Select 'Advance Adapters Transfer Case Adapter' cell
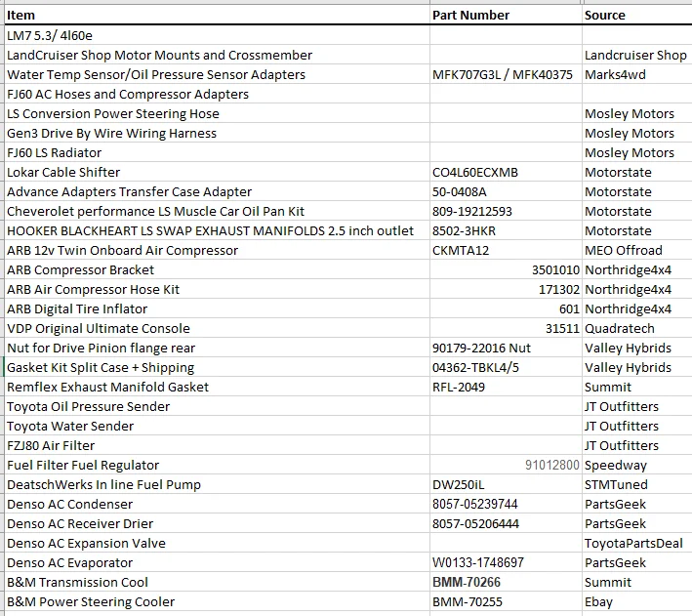This screenshot has width=692, height=616. pyautogui.click(x=217, y=191)
